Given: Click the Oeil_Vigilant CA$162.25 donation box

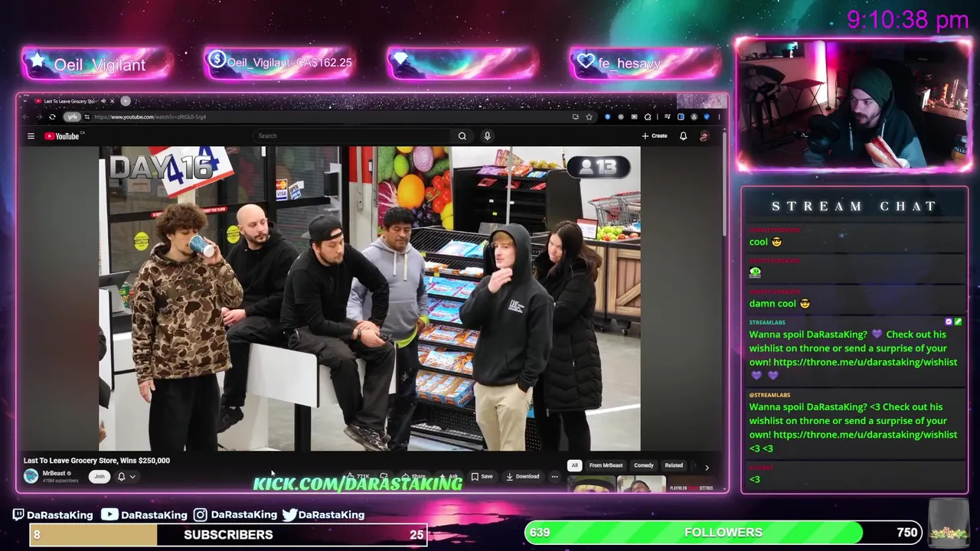Looking at the screenshot, I should pyautogui.click(x=279, y=63).
